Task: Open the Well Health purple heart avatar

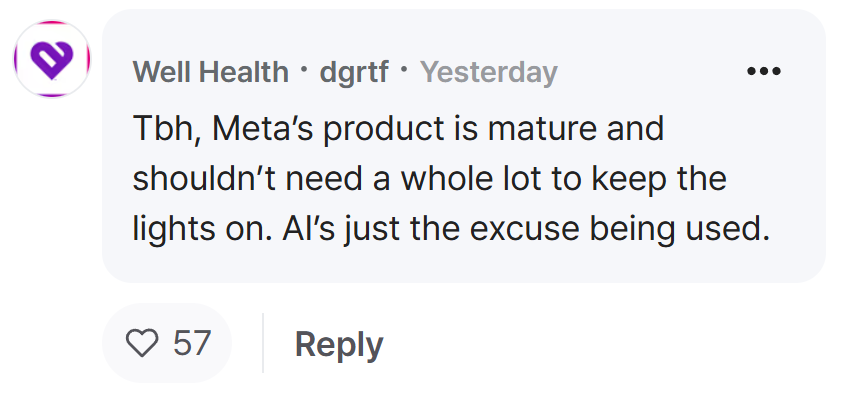Action: coord(52,59)
